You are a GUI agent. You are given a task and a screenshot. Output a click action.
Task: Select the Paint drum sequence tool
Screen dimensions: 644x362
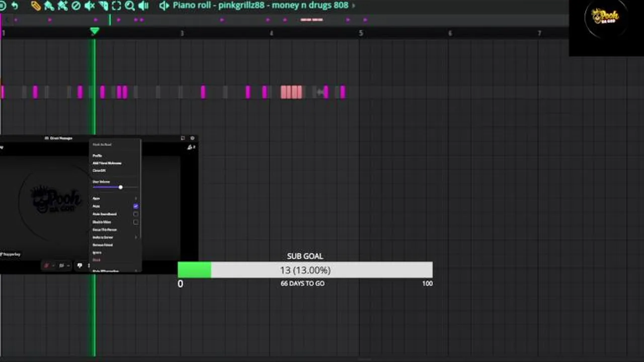click(x=62, y=6)
